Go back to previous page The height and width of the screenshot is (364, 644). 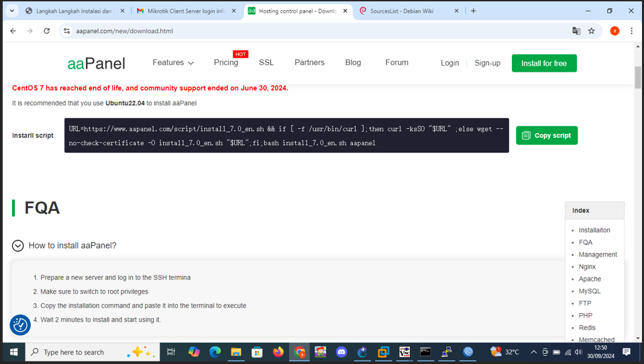(x=13, y=31)
